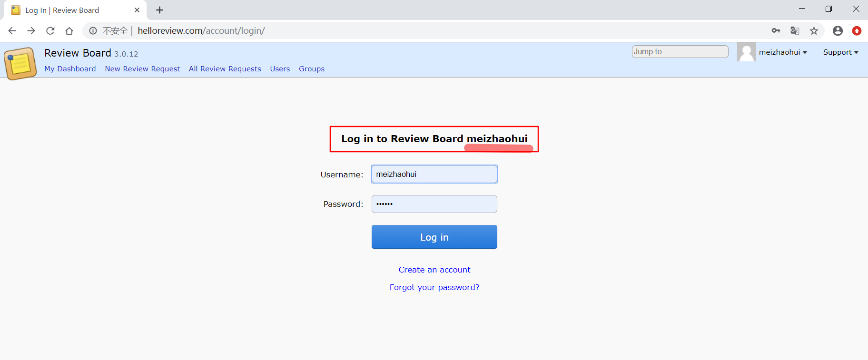This screenshot has width=868, height=360.
Task: Follow the Create an account link
Action: (x=434, y=270)
